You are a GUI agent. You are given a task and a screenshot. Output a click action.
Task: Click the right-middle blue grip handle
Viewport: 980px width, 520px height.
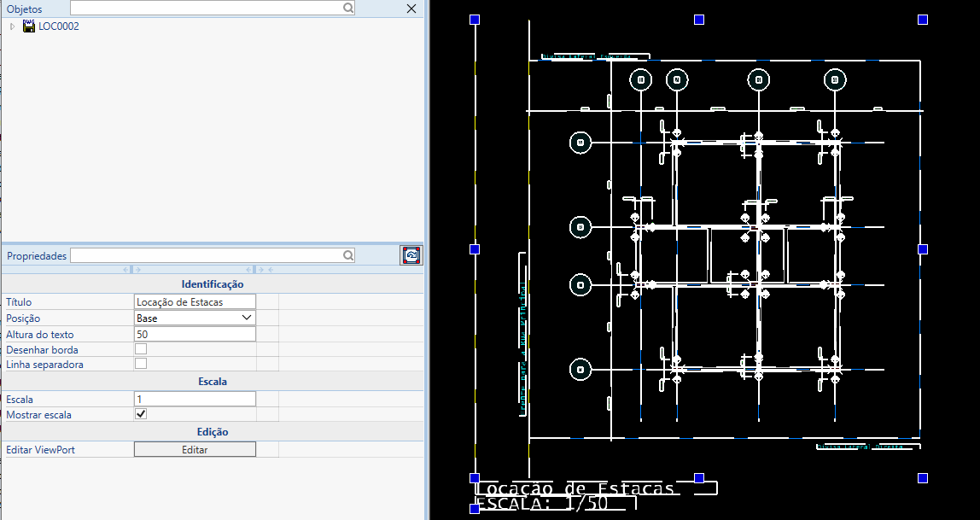pos(923,248)
